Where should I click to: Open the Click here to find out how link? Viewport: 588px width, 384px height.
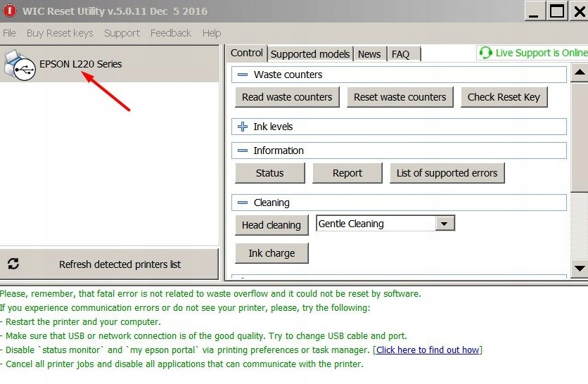(x=428, y=350)
